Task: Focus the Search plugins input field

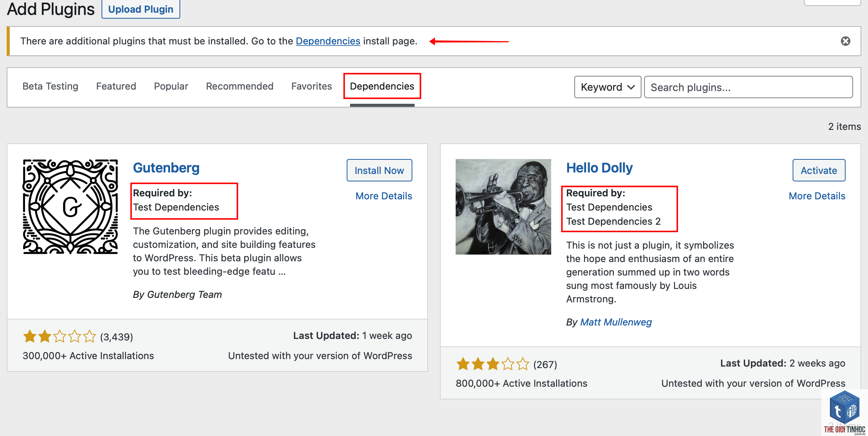Action: pos(748,87)
